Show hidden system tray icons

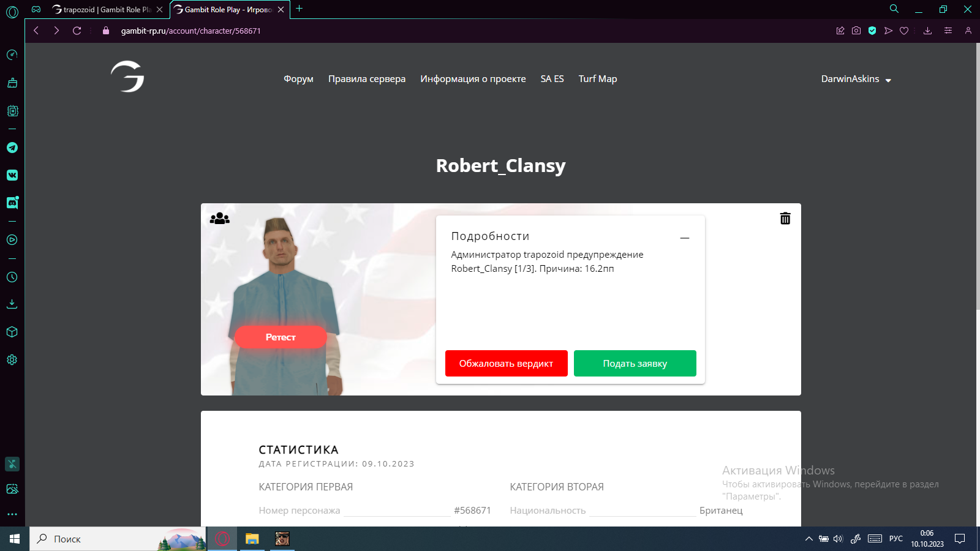[x=809, y=539]
